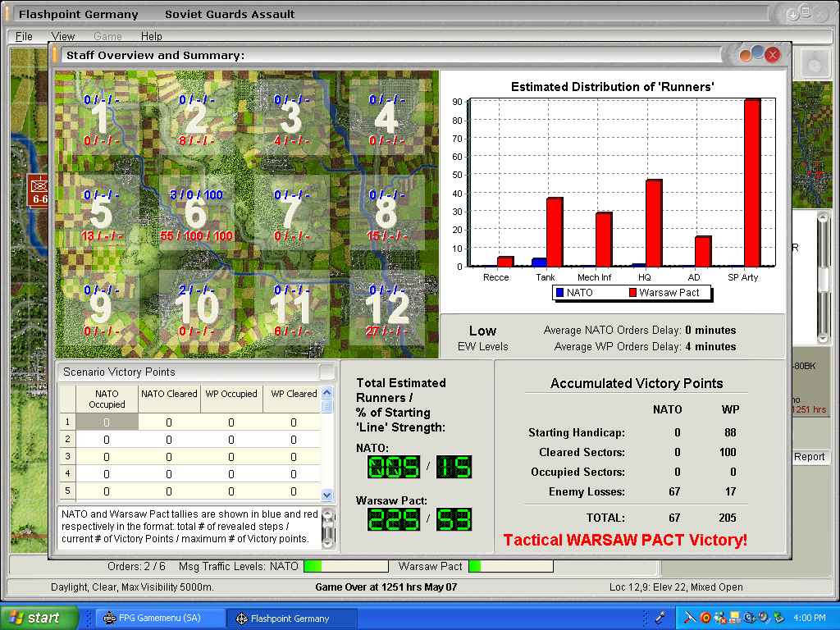Click the shield tray icon

click(764, 618)
